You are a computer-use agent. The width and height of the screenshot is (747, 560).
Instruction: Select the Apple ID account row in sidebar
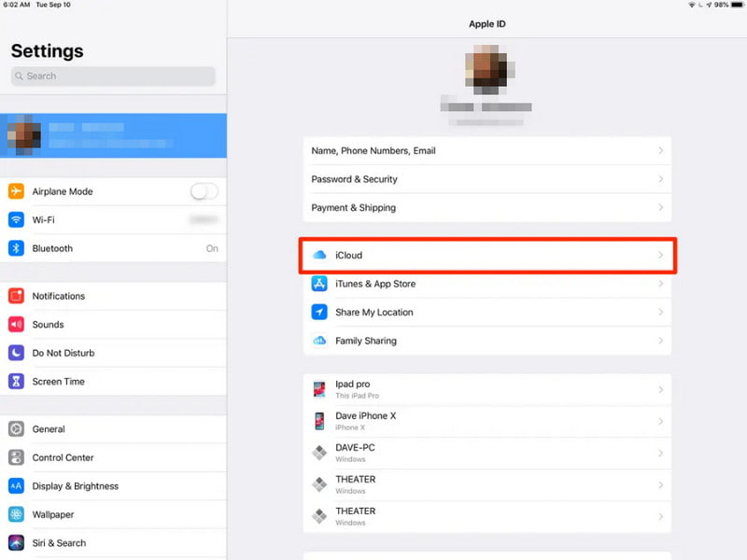(113, 135)
